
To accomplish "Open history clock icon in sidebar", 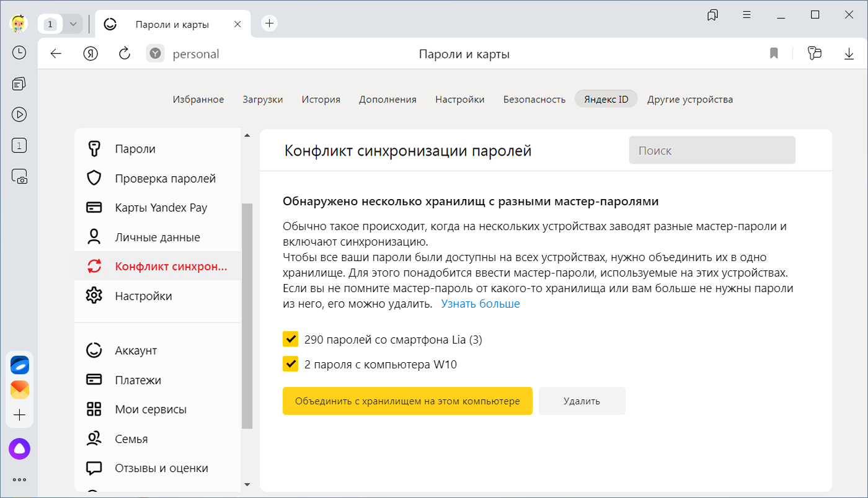I will coord(19,53).
